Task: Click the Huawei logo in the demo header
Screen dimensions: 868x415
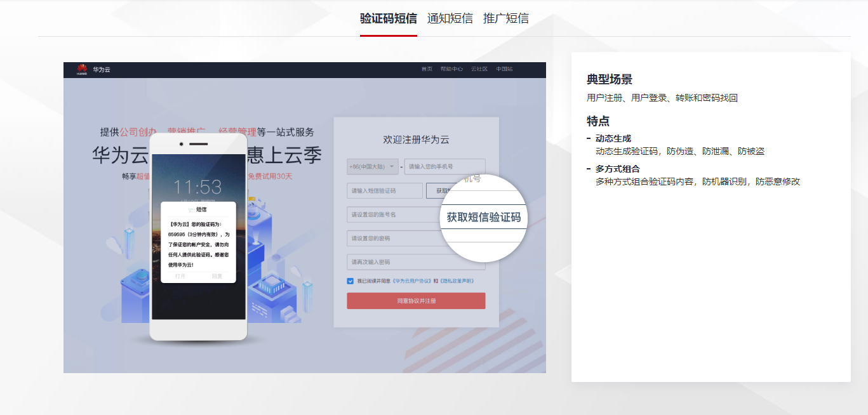Action: (x=82, y=69)
